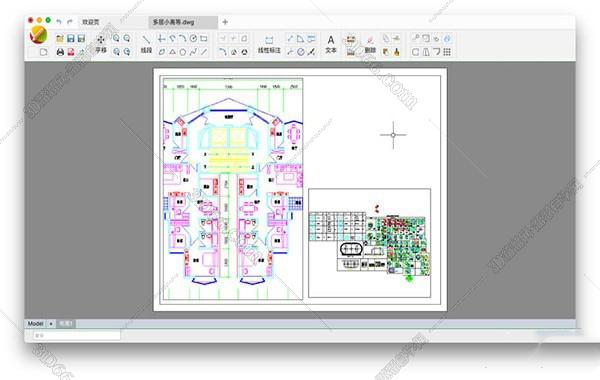Switch to the 多层小高层.dwg file tab
This screenshot has height=380, width=600.
[x=173, y=22]
